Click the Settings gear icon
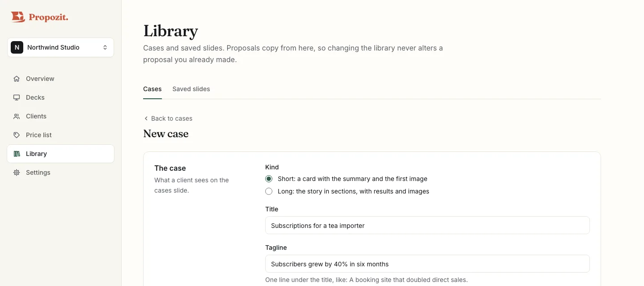644x286 pixels. (17, 172)
